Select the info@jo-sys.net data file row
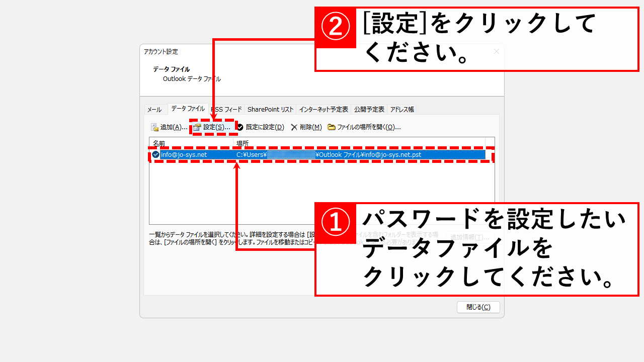The height and width of the screenshot is (362, 644). click(x=184, y=155)
